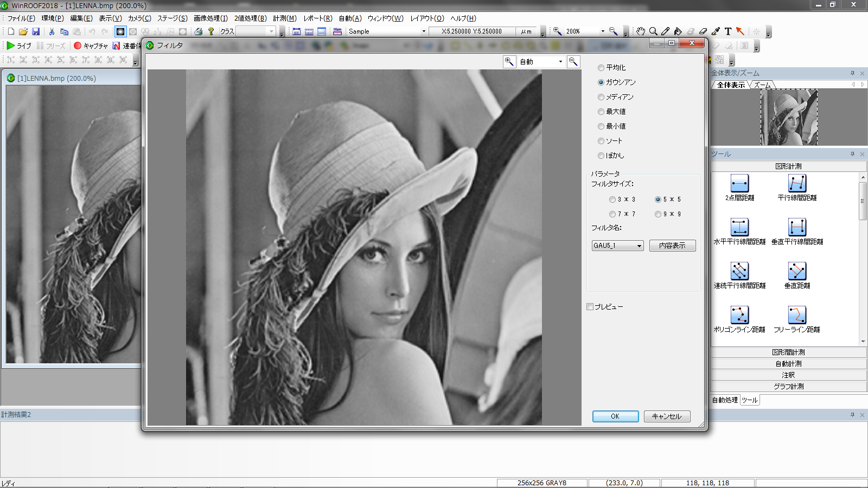Select the ガウシアン filter radio button

pos(601,82)
